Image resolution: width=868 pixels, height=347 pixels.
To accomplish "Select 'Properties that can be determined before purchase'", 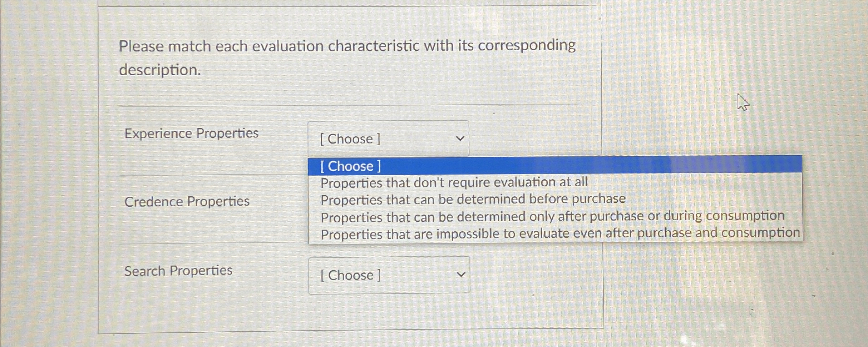I will (473, 199).
